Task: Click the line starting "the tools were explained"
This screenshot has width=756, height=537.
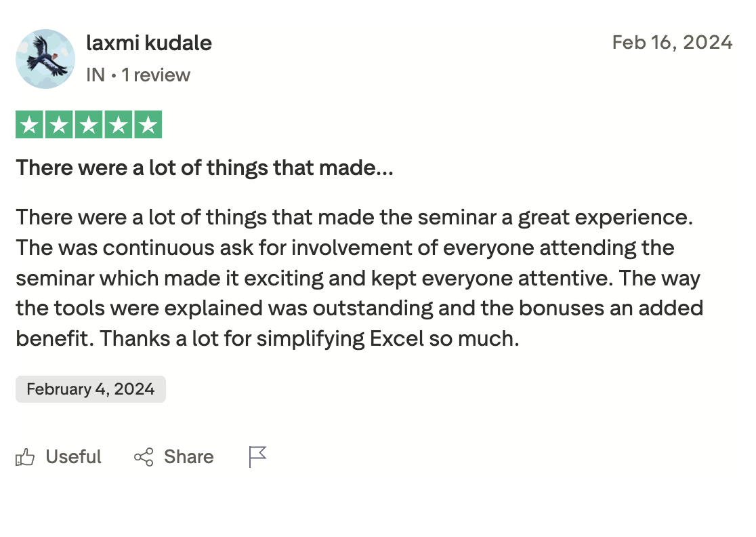Action: point(359,309)
